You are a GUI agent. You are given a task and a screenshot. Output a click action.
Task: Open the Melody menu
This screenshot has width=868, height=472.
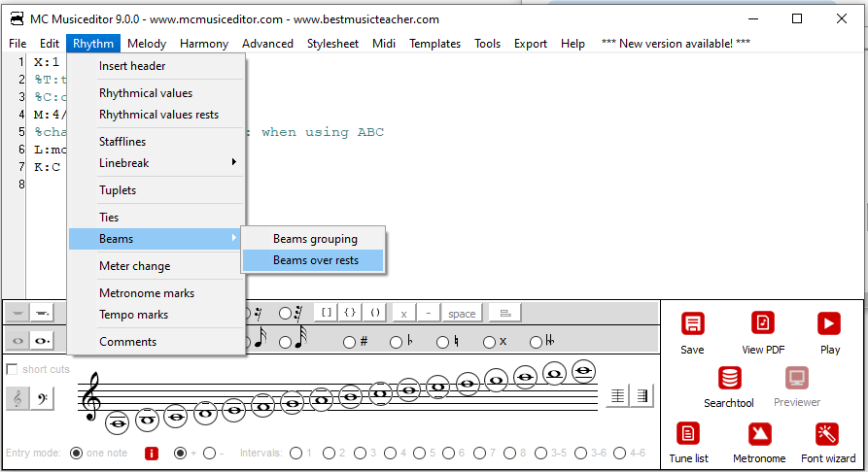pos(147,44)
